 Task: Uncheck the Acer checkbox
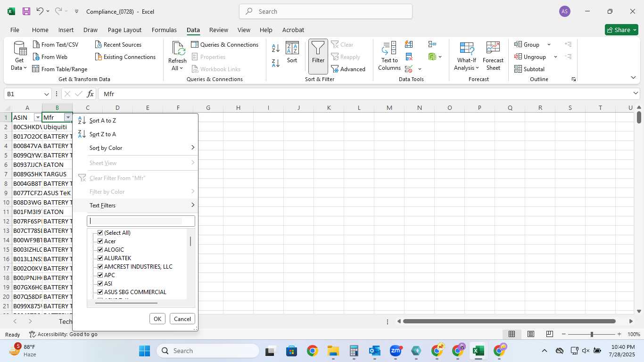[100, 241]
